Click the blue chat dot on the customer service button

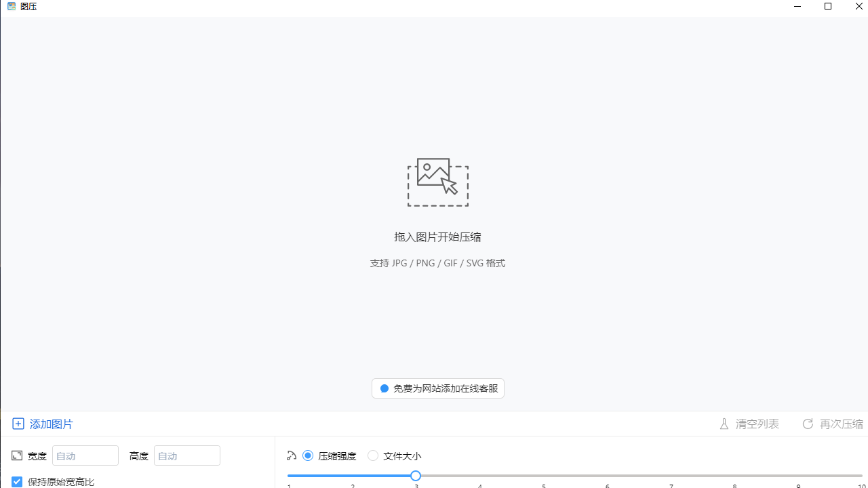384,388
